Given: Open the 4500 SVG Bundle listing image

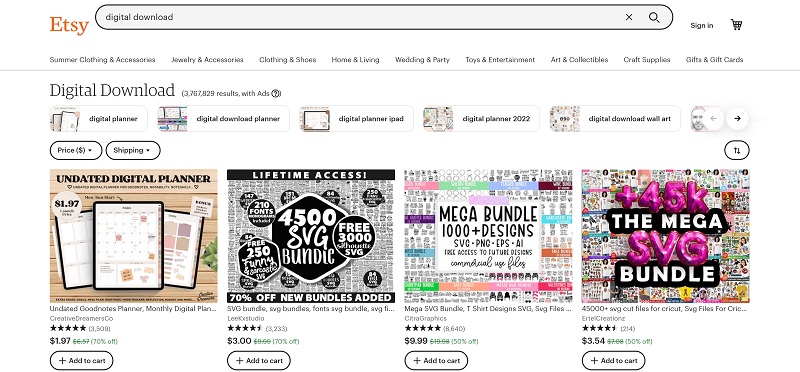Looking at the screenshot, I should (x=311, y=236).
